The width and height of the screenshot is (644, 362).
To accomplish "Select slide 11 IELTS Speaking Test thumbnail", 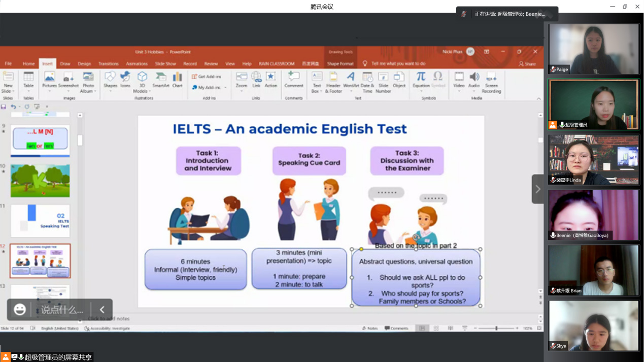I will pos(40,221).
